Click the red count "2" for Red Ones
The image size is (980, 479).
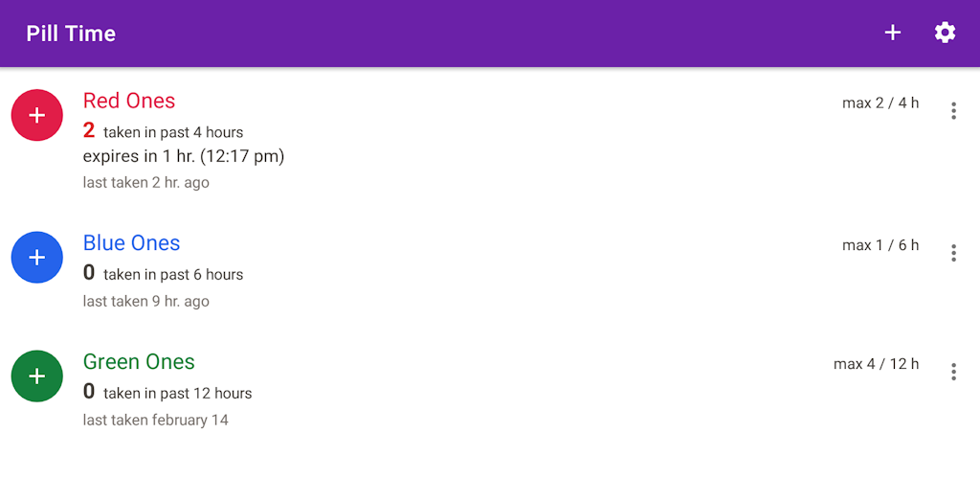coord(89,130)
